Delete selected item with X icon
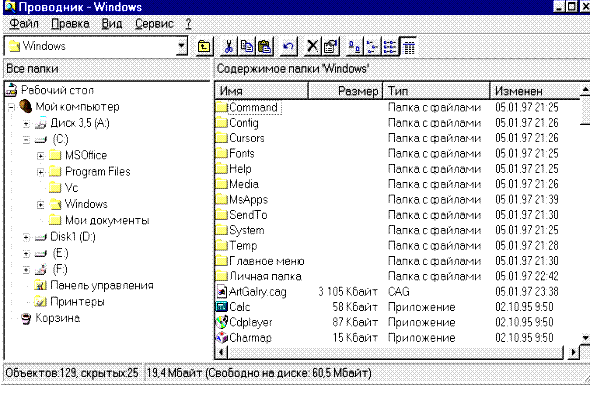Viewport: 590px width, 394px height. coord(312,47)
